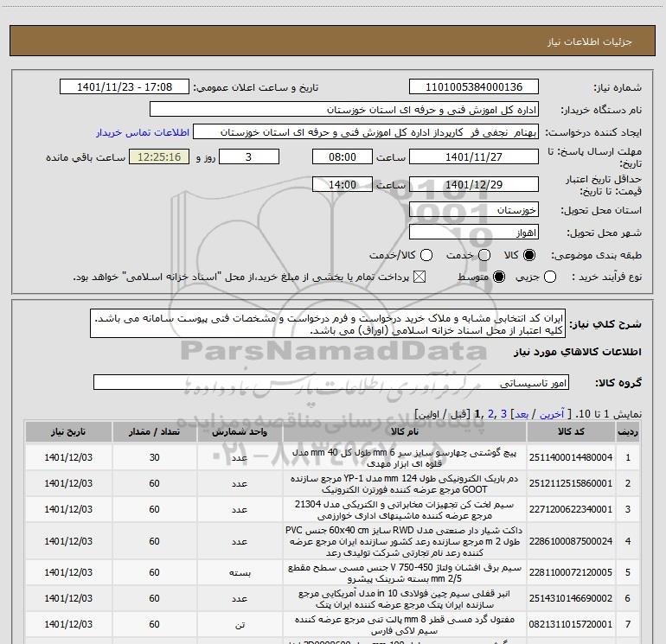666x644 pixels.
Task: Click the delivery city field اهواز
Action: point(474,233)
